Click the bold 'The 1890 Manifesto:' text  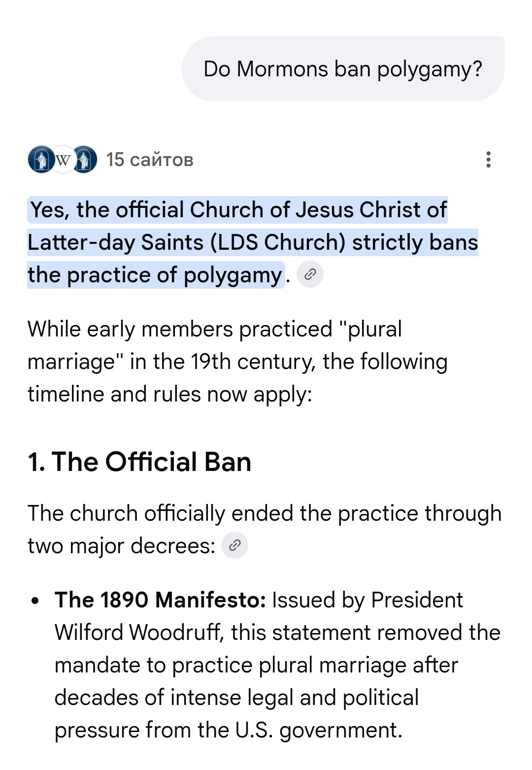(161, 600)
